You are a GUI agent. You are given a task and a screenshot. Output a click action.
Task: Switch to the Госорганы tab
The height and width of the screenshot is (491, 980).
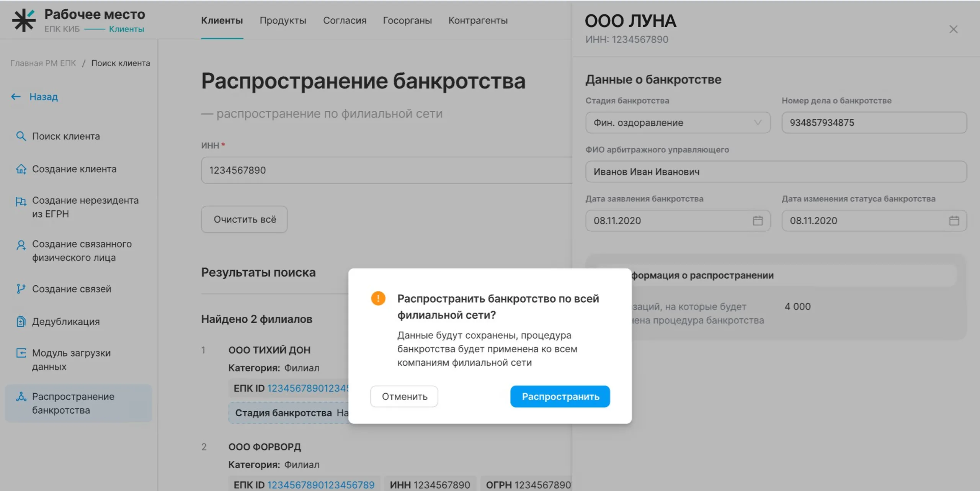click(x=407, y=20)
